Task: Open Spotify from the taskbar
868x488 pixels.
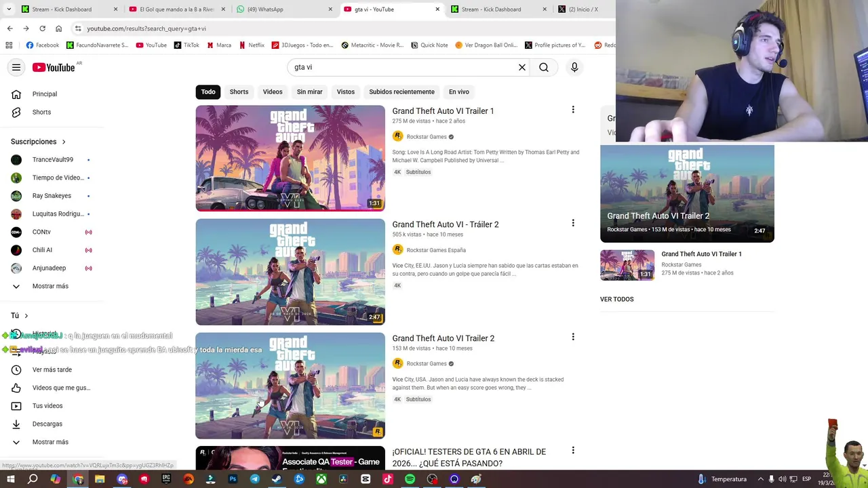Action: point(410,479)
